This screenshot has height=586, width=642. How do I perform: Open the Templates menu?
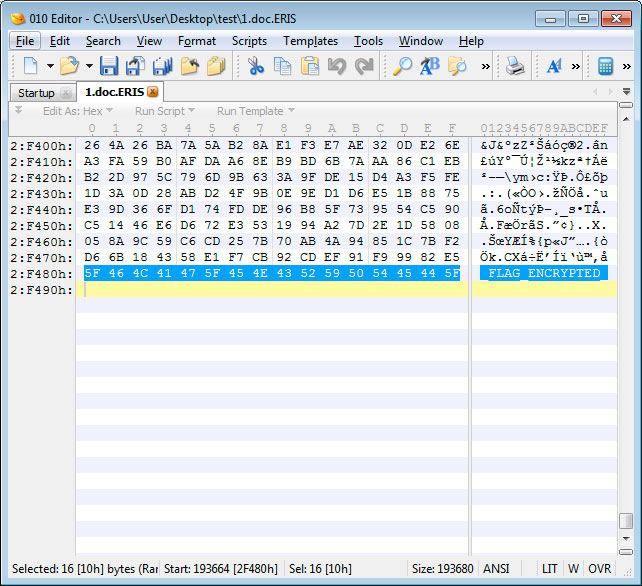pos(310,41)
